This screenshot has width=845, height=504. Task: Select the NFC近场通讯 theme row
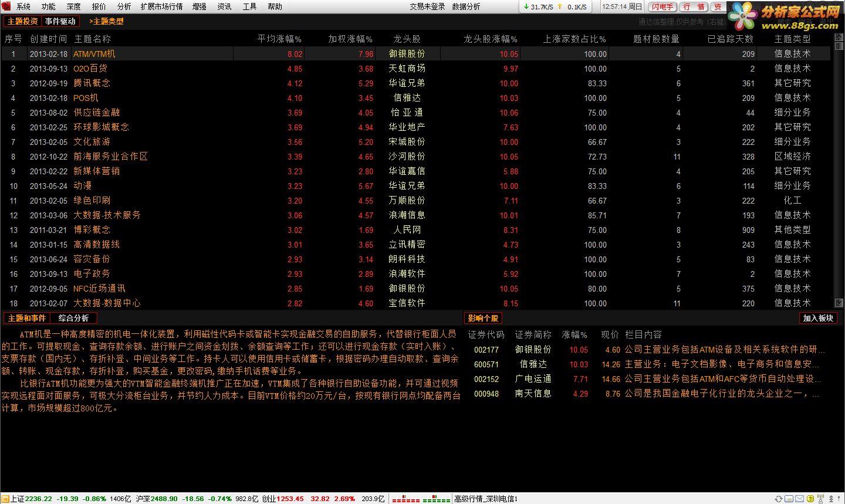[x=417, y=289]
